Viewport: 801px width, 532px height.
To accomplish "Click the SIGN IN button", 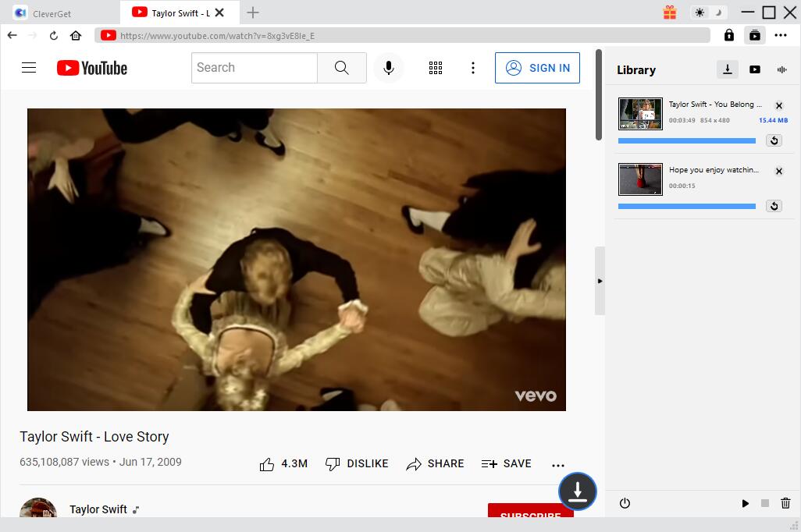I will tap(537, 68).
